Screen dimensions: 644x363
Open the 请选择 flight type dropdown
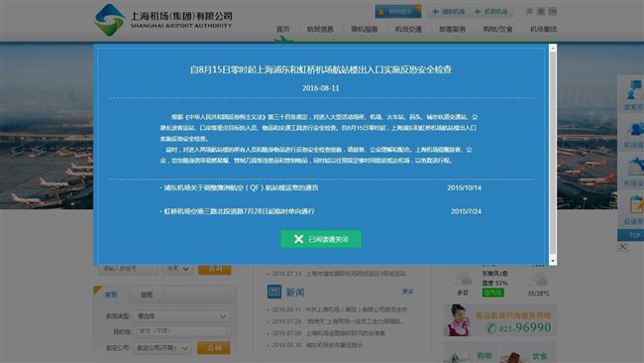pyautogui.click(x=181, y=316)
